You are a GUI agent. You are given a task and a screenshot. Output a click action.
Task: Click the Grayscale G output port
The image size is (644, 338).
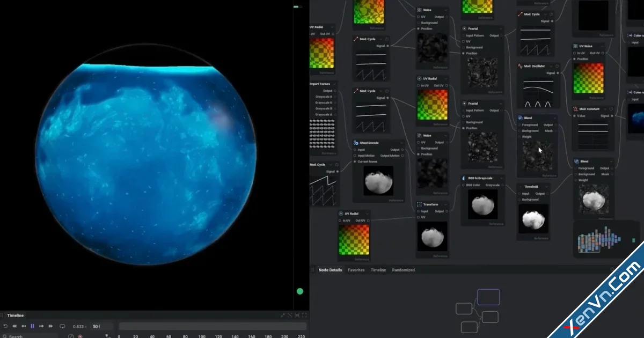pos(335,102)
